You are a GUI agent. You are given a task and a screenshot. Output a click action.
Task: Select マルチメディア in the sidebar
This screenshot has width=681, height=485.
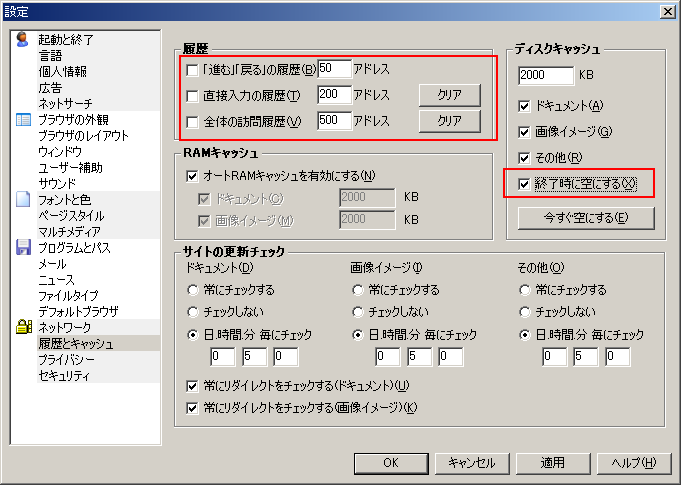(66, 231)
